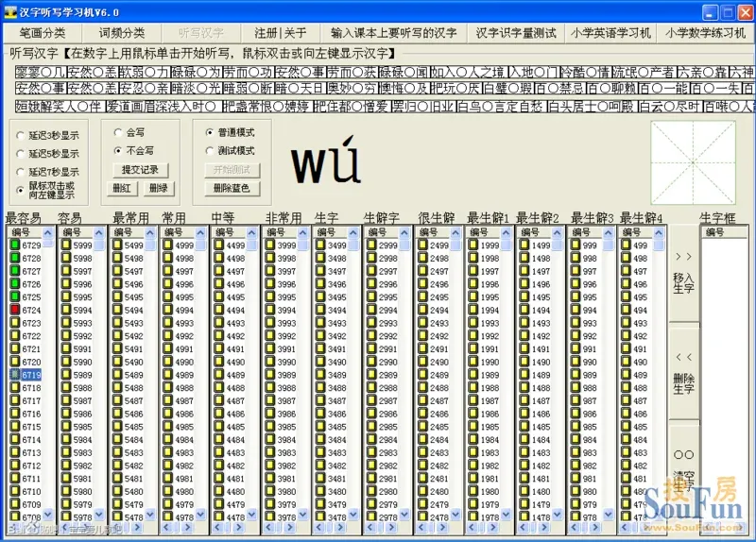The height and width of the screenshot is (542, 756).
Task: Select the 延迟3秒显示 radio option
Action: pos(22,136)
